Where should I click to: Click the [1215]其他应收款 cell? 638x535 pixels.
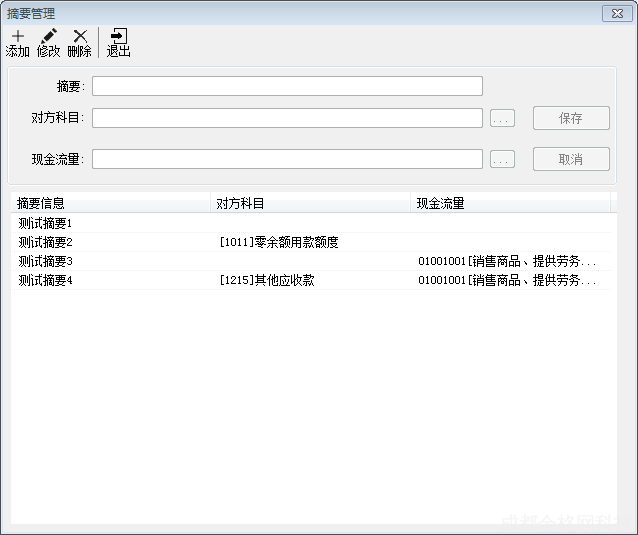coord(266,280)
